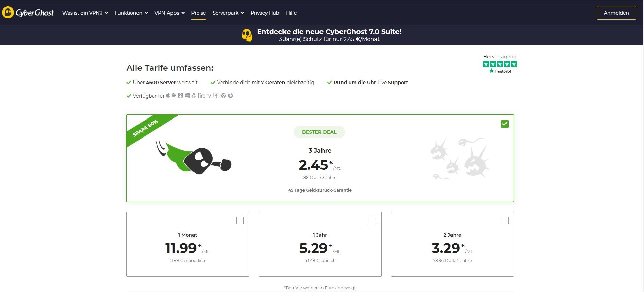Click 'Verbinde dich mit 7 Geräten gleichzeitig' text
This screenshot has width=644, height=292.
coord(265,83)
